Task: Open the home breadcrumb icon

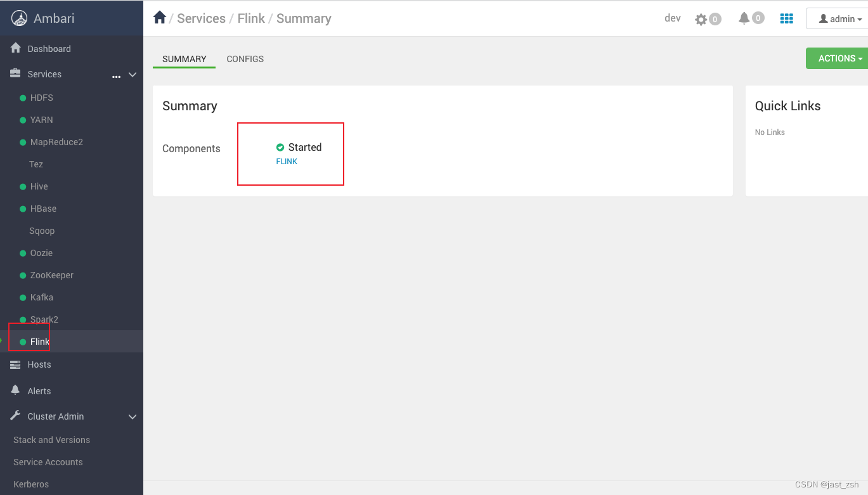Action: coord(160,18)
